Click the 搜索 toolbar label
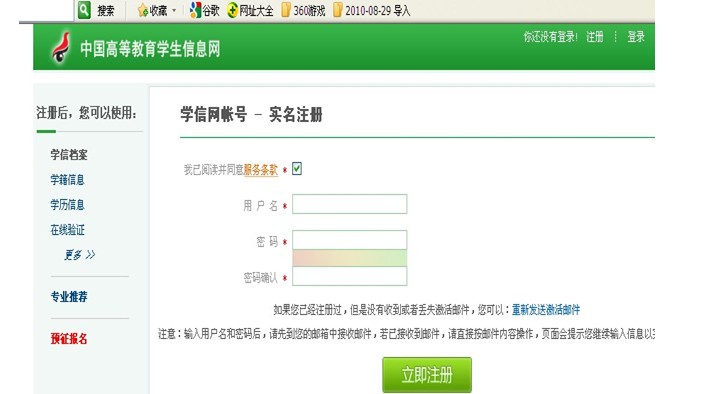 pyautogui.click(x=106, y=10)
